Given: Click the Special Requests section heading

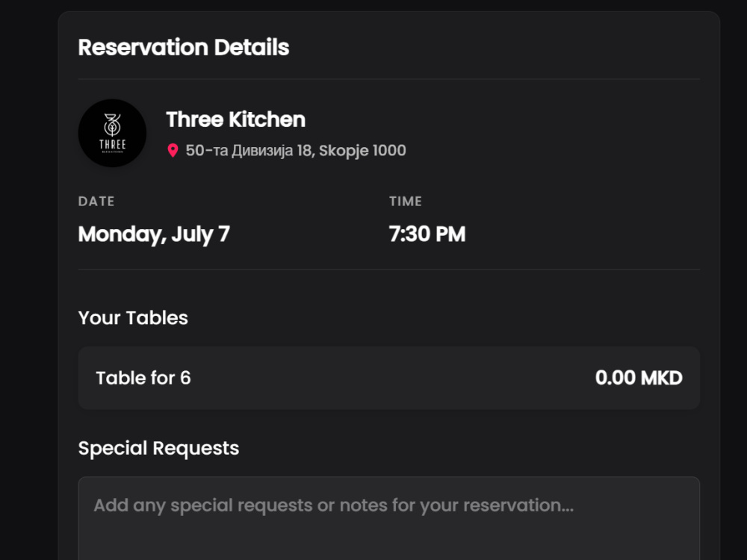Looking at the screenshot, I should pos(158,449).
